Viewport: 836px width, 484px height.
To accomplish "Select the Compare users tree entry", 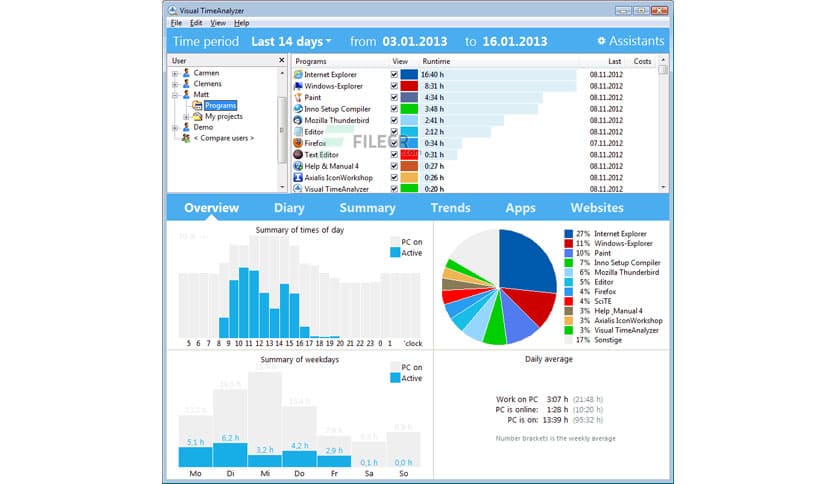I will point(224,138).
